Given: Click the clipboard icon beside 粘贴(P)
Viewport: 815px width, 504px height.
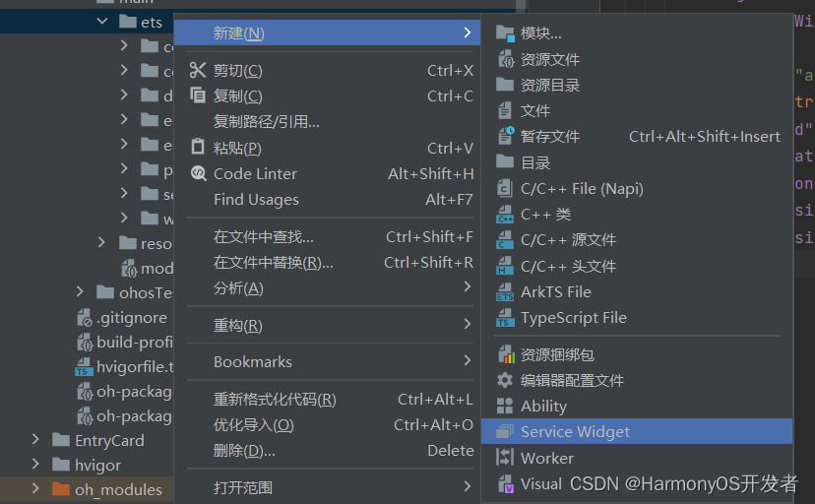Looking at the screenshot, I should click(x=198, y=147).
